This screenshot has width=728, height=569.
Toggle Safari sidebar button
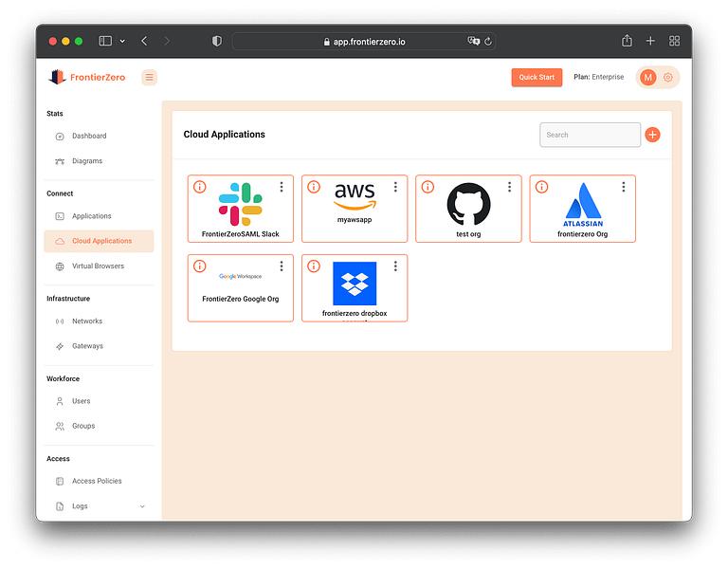point(105,42)
